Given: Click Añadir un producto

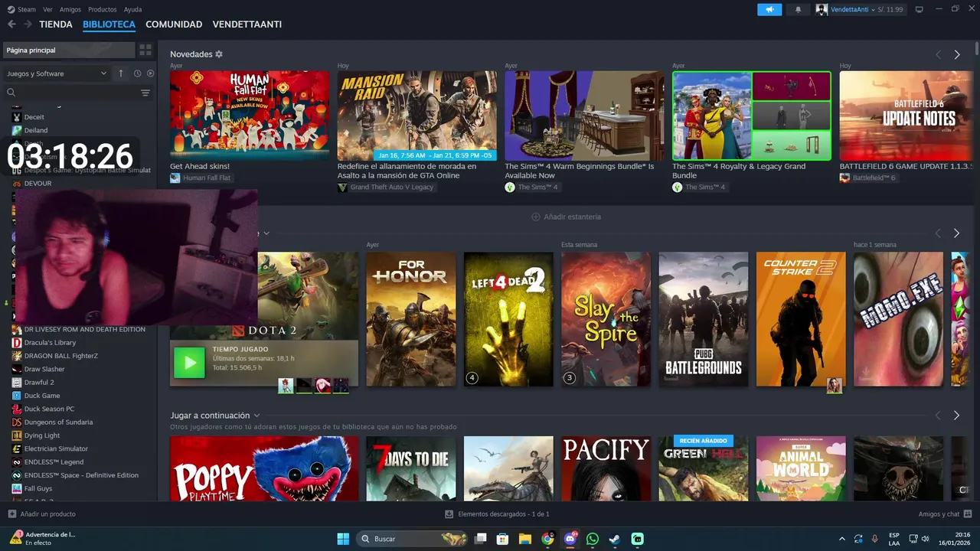Looking at the screenshot, I should pyautogui.click(x=42, y=514).
